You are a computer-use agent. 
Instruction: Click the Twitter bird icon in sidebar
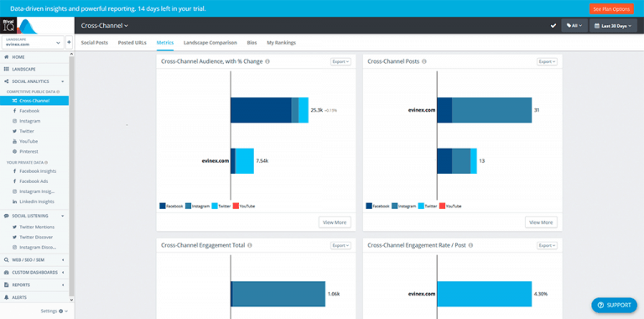(x=14, y=131)
